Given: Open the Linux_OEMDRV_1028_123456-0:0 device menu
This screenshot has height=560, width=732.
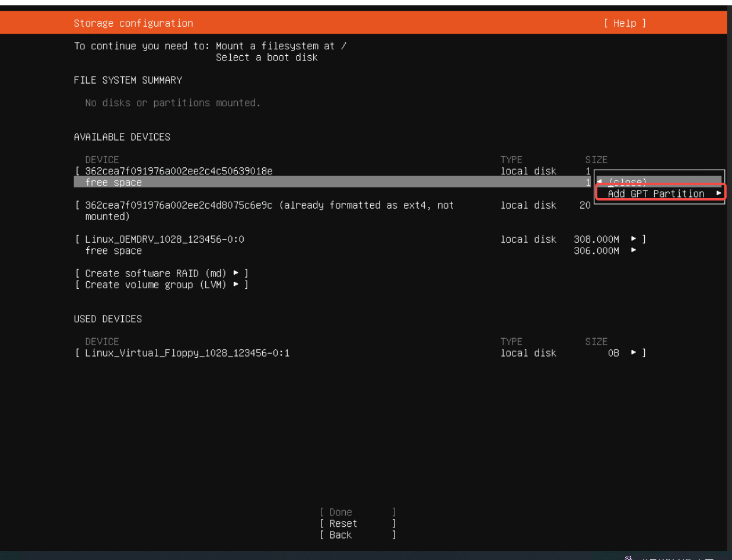Looking at the screenshot, I should pos(164,239).
